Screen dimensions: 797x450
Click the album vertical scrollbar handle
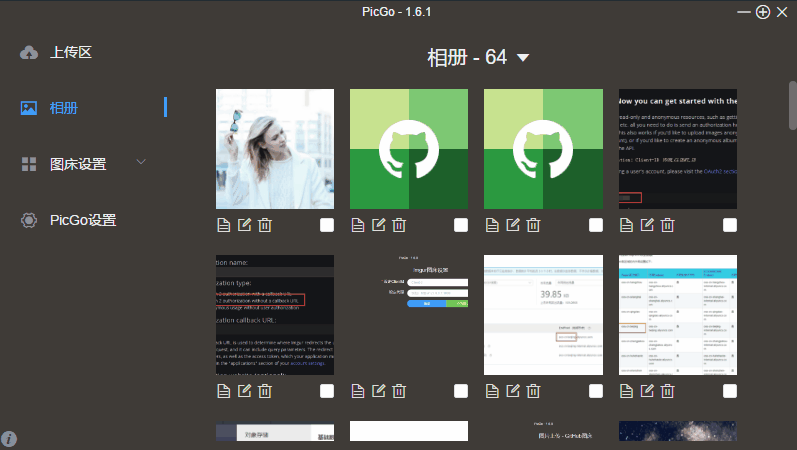792,105
